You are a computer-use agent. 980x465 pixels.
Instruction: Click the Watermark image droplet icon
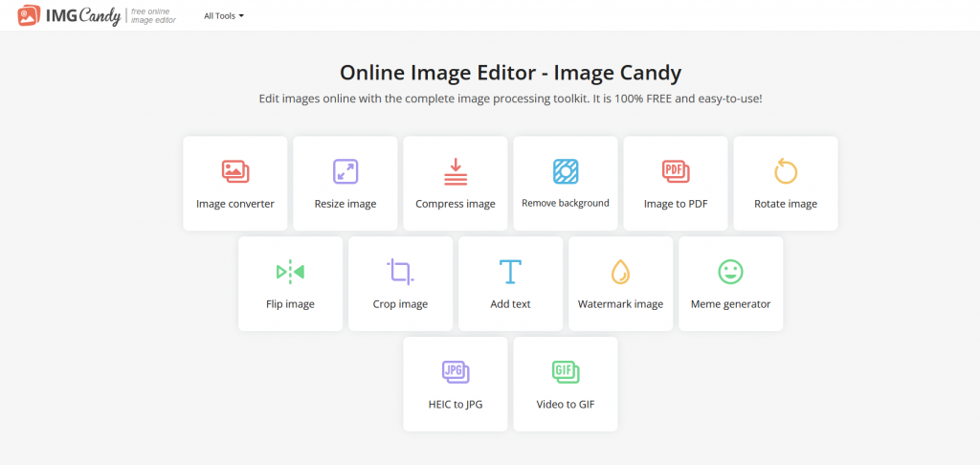(x=620, y=272)
